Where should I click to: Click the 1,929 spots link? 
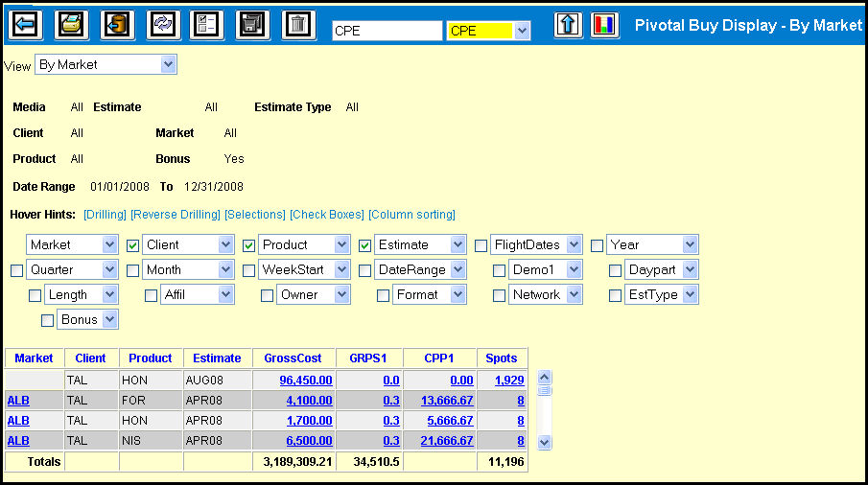pos(509,381)
